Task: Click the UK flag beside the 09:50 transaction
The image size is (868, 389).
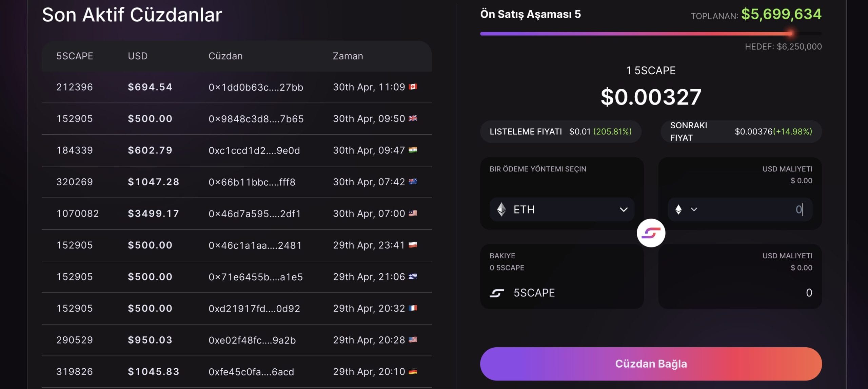Action: [412, 118]
